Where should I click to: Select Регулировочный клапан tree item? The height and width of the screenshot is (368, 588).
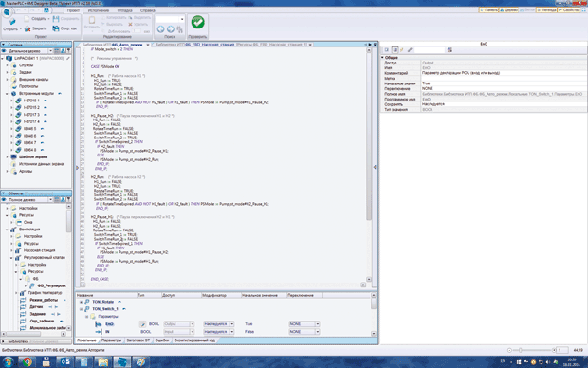tap(45, 258)
